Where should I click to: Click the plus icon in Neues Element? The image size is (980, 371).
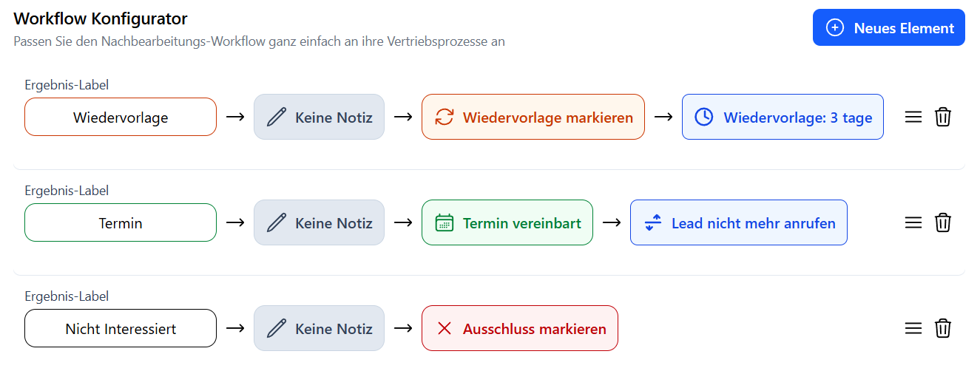[834, 28]
